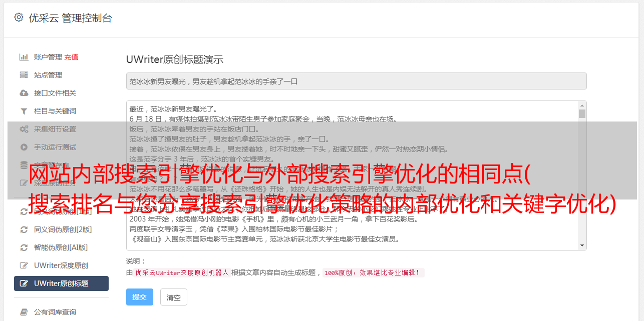Click the 手动运行测试 play icon
The image size is (644, 321).
pyautogui.click(x=24, y=147)
